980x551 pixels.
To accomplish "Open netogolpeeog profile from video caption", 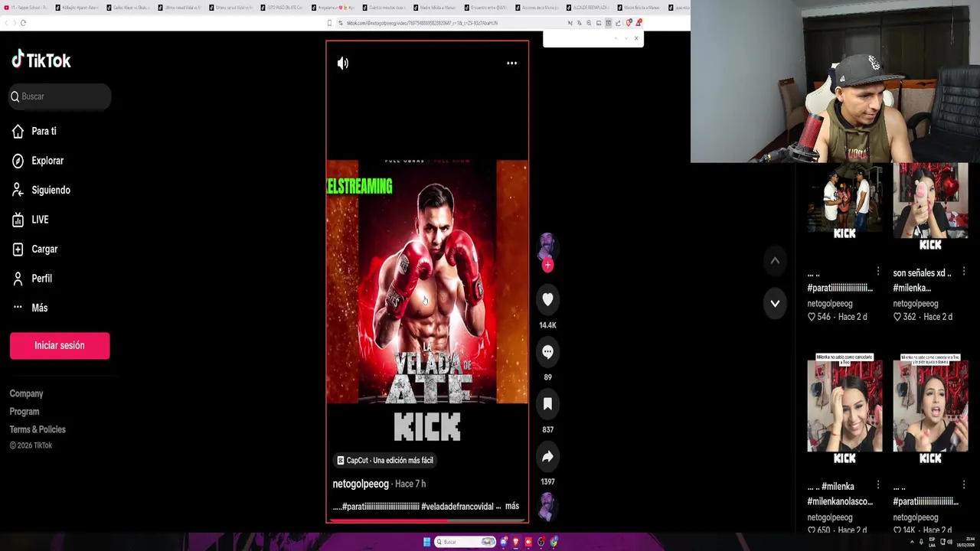I will [361, 484].
